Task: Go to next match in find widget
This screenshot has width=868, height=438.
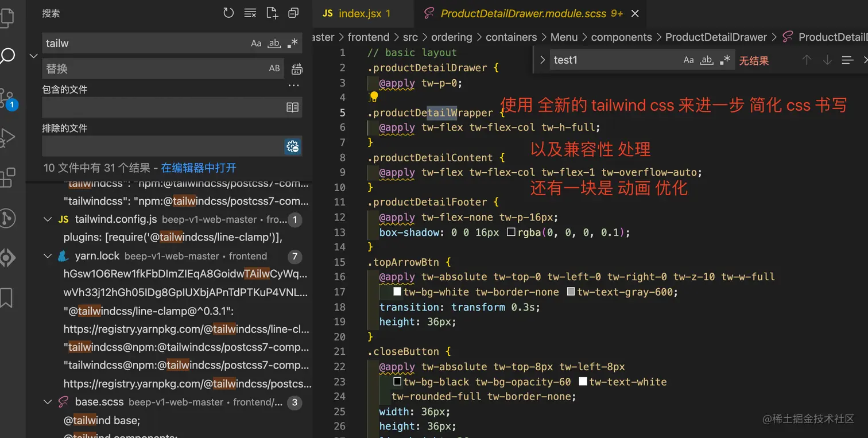Action: 827,60
